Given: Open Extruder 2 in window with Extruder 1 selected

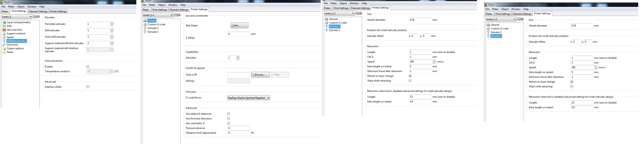Looking at the screenshot, I should click(x=334, y=30).
